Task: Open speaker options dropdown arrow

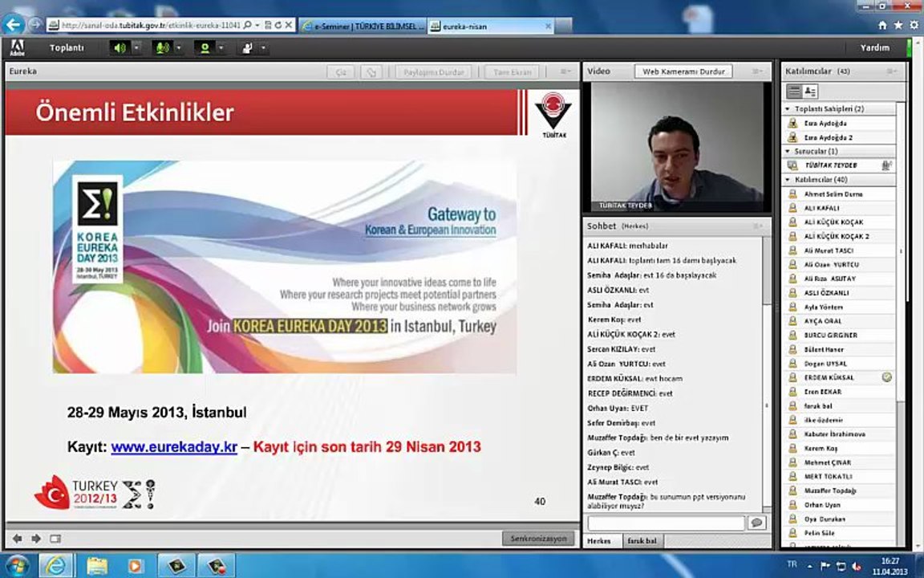Action: [136, 48]
